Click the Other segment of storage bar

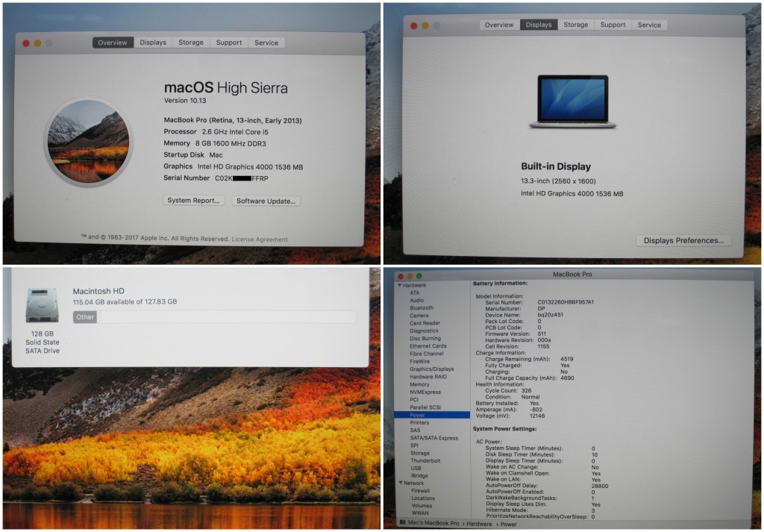click(85, 317)
